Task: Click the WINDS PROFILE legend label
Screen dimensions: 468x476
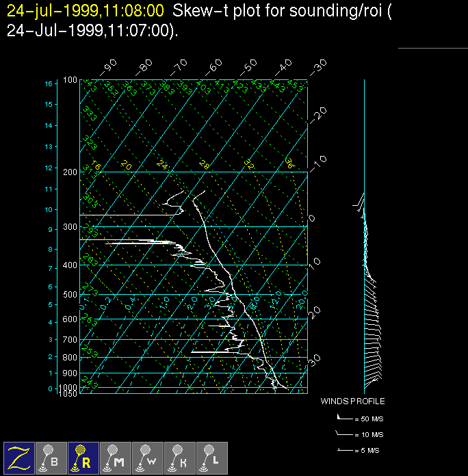Action: click(x=352, y=401)
